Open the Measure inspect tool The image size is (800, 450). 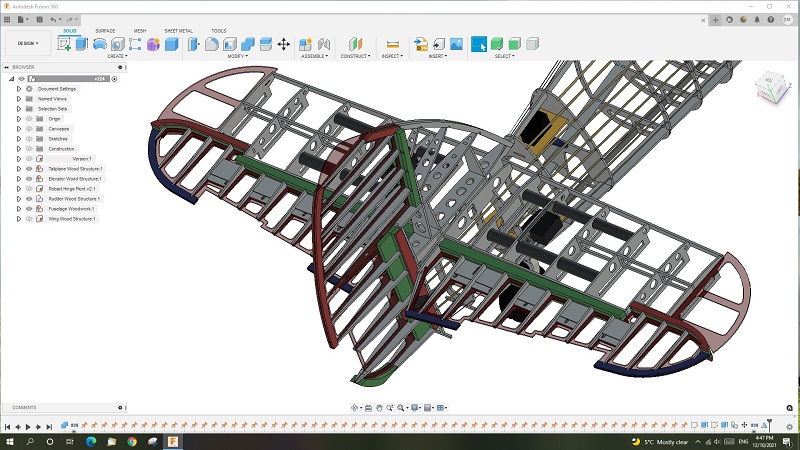coord(392,44)
